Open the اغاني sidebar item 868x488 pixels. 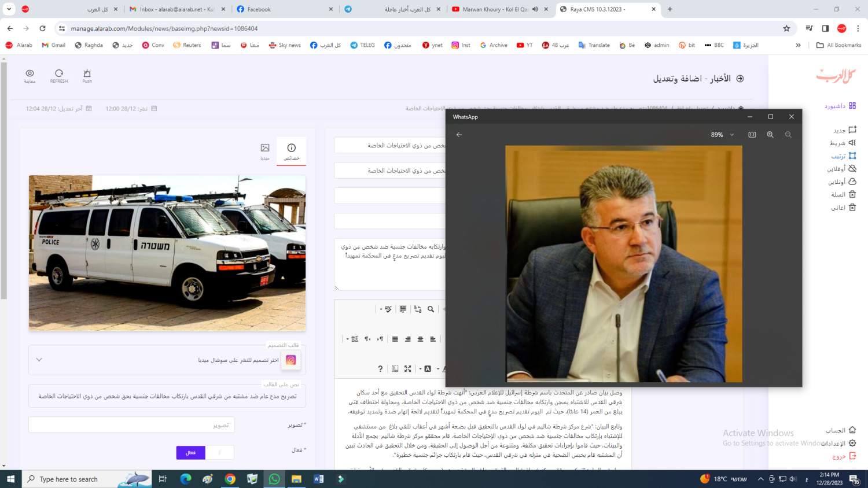click(844, 208)
